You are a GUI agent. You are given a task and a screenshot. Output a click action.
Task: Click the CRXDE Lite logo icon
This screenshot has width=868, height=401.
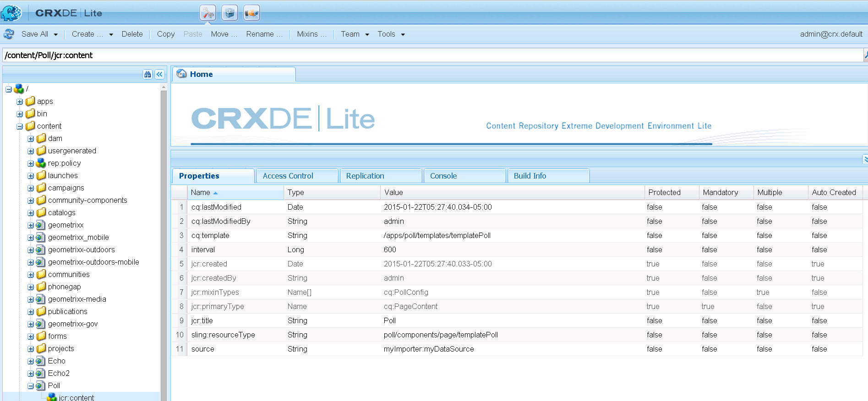tap(11, 12)
